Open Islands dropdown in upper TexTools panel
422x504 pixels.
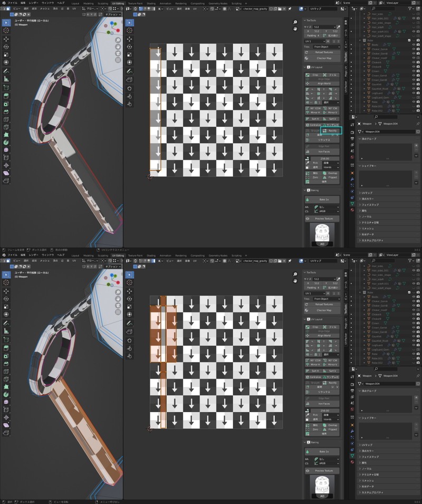pos(331,167)
